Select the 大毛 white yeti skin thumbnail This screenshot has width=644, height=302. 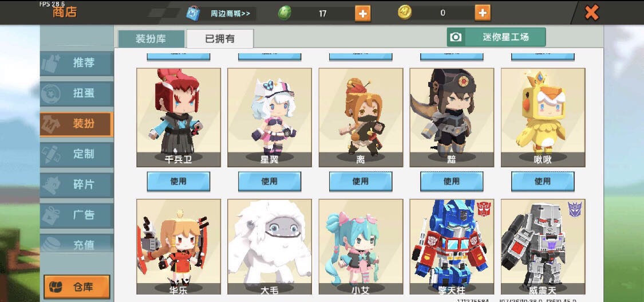tap(270, 247)
